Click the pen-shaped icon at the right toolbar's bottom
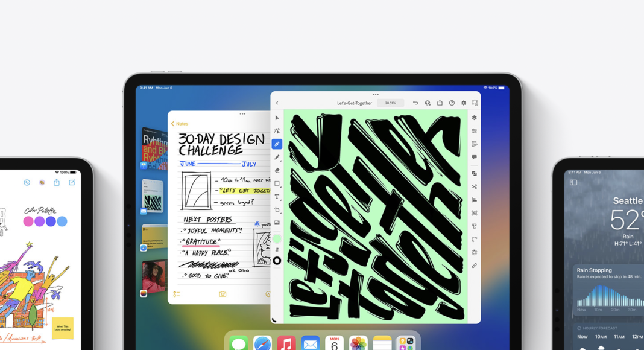The width and height of the screenshot is (644, 350). point(475,266)
